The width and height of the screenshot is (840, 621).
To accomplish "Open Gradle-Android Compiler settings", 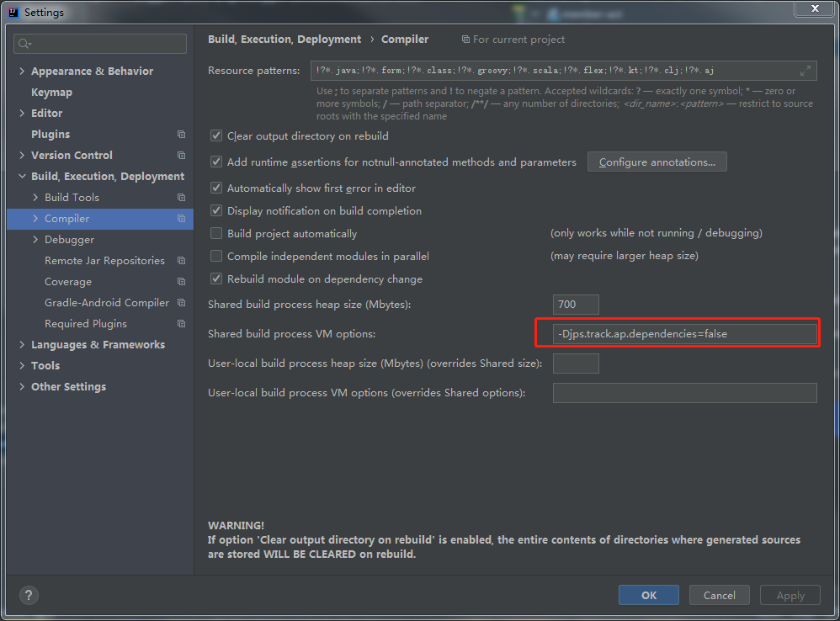I will pos(107,302).
